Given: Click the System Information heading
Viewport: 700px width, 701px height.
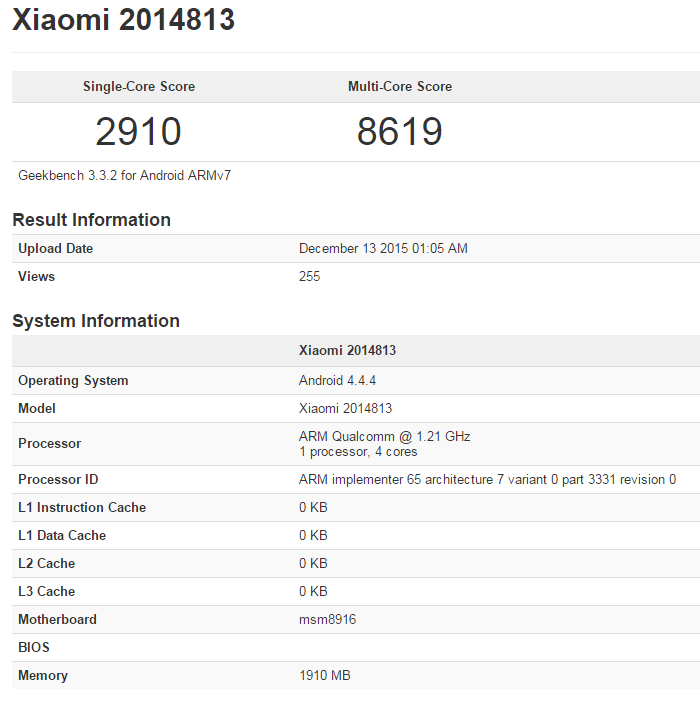Looking at the screenshot, I should pos(96,321).
